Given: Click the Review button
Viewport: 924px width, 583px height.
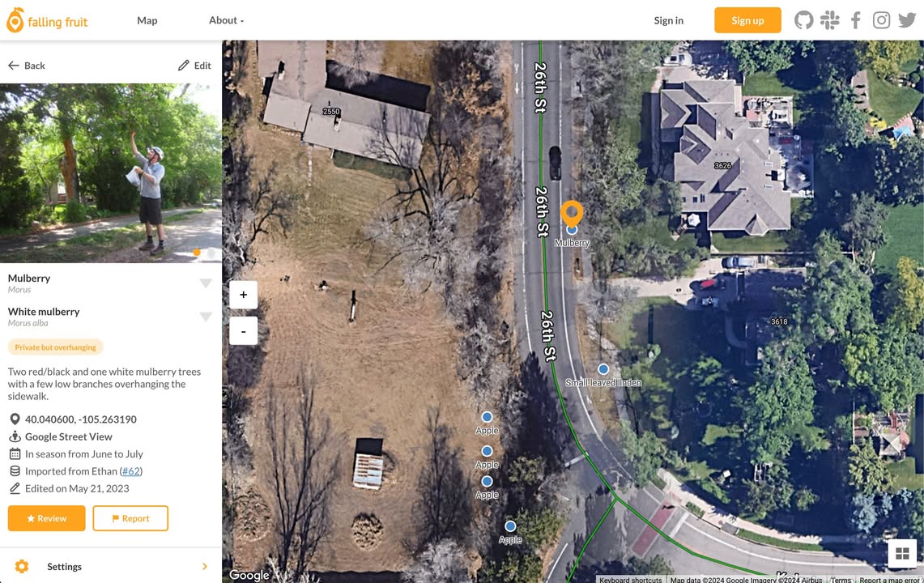Looking at the screenshot, I should [x=46, y=518].
